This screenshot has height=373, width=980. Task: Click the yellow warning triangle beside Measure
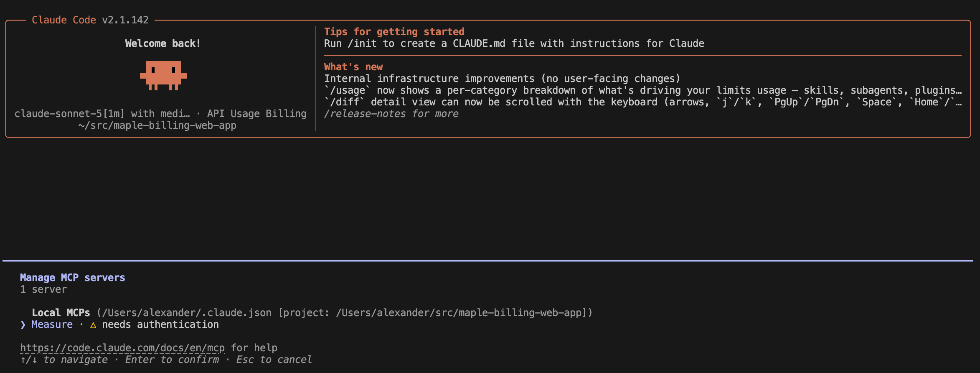pyautogui.click(x=93, y=325)
